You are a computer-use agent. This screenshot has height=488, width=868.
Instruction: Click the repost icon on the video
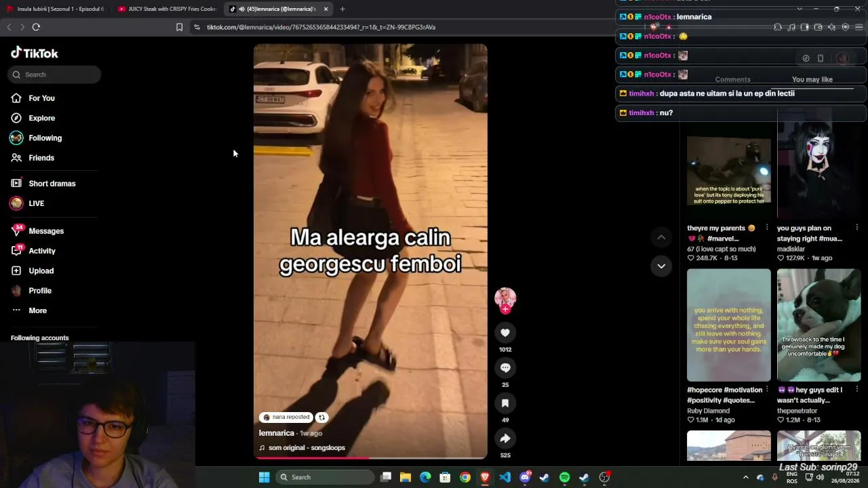[322, 418]
